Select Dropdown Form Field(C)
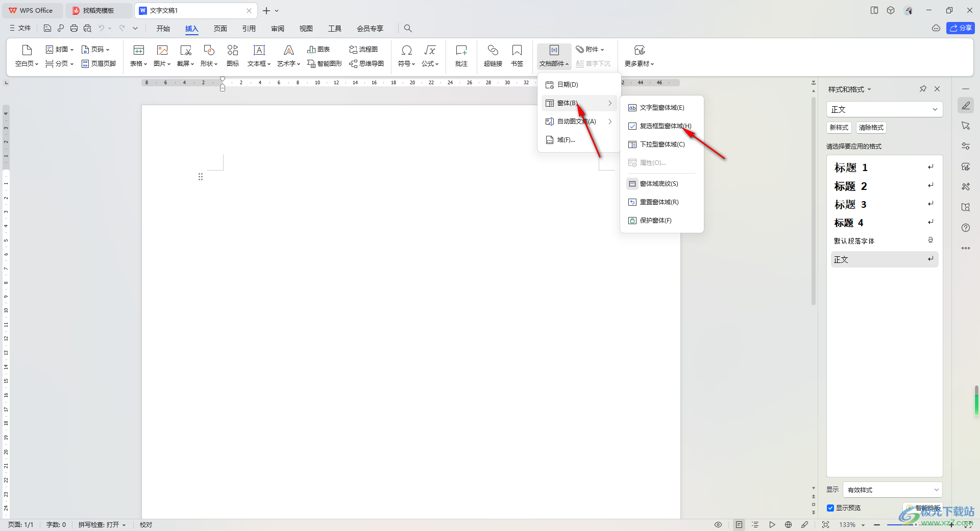The image size is (980, 531). click(661, 144)
